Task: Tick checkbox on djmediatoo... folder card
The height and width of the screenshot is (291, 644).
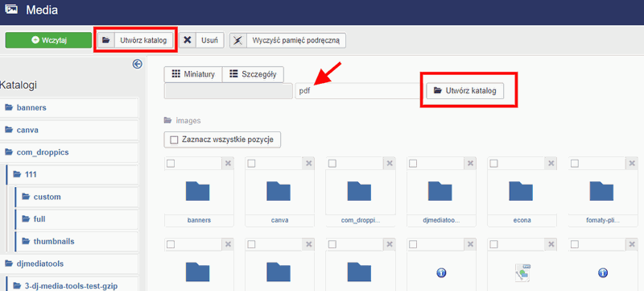Action: [414, 164]
